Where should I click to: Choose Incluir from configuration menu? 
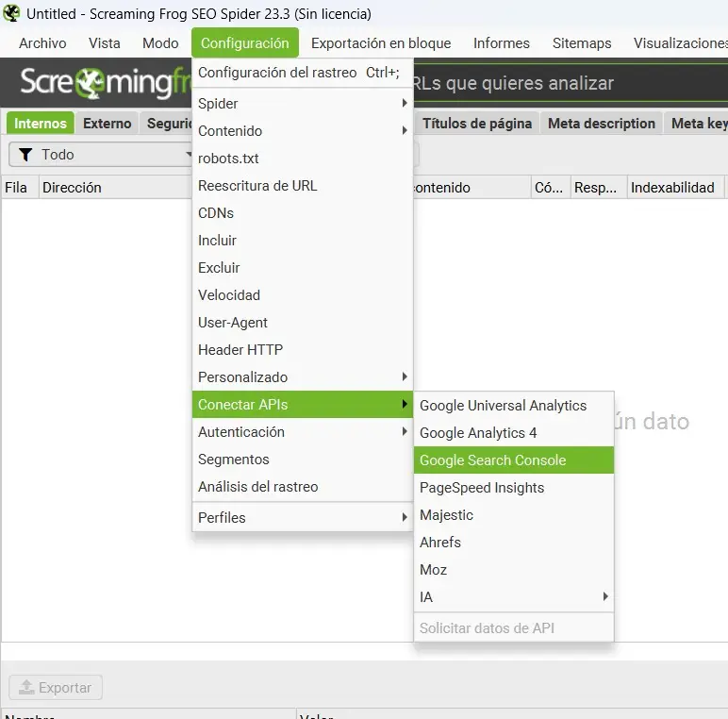[303, 240]
